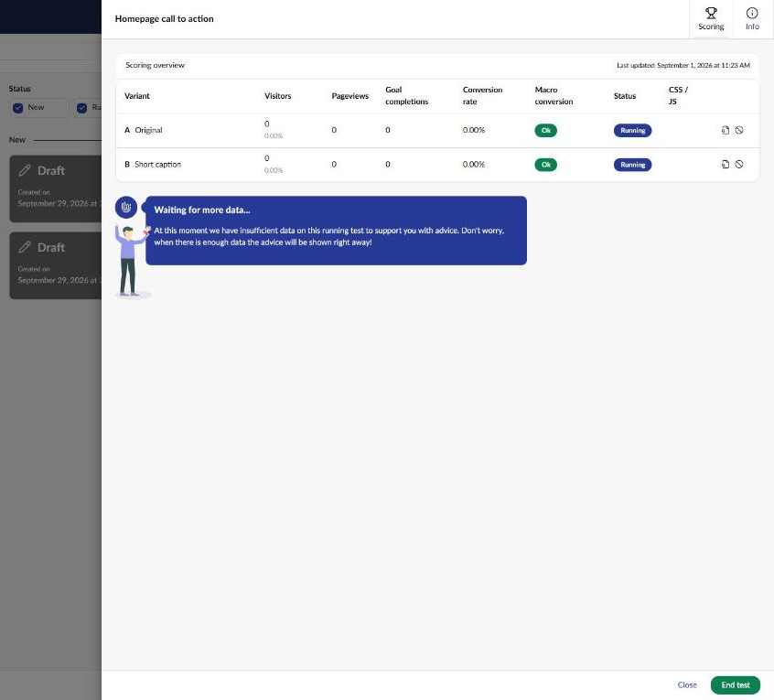774x700 pixels.
Task: Select the 'B Short caption' variant row label
Action: tap(153, 165)
